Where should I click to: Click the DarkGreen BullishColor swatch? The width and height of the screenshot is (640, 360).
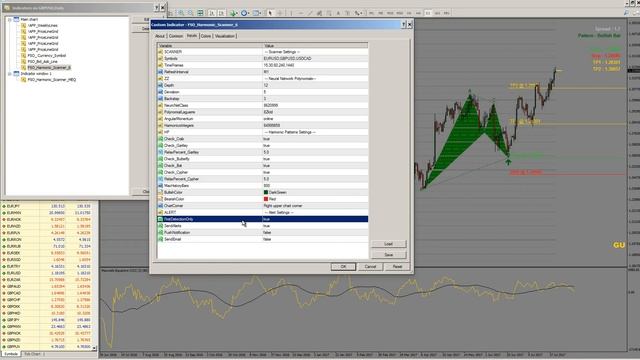(x=266, y=192)
